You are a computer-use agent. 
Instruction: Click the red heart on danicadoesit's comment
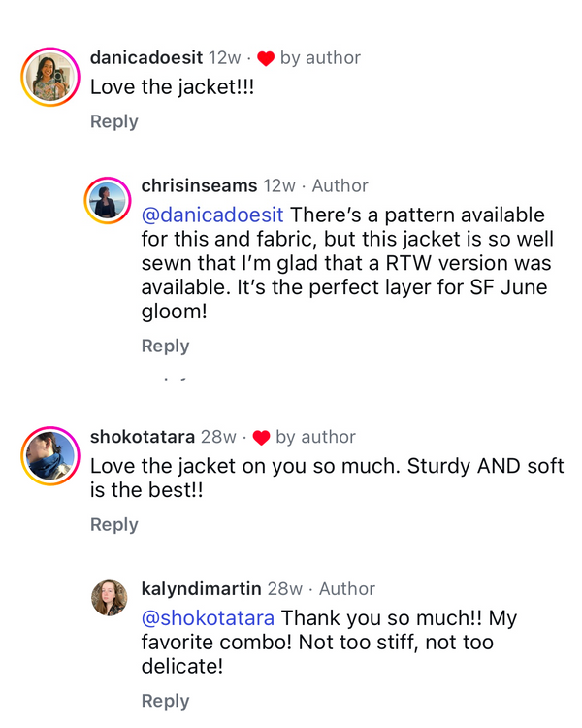point(266,59)
